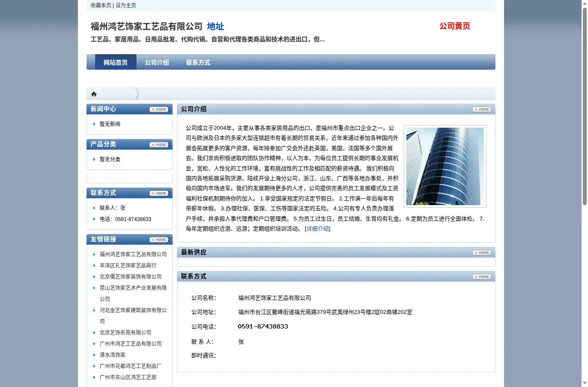Click the 联系人 value 张 in contact table
The height and width of the screenshot is (387, 588).
(241, 342)
